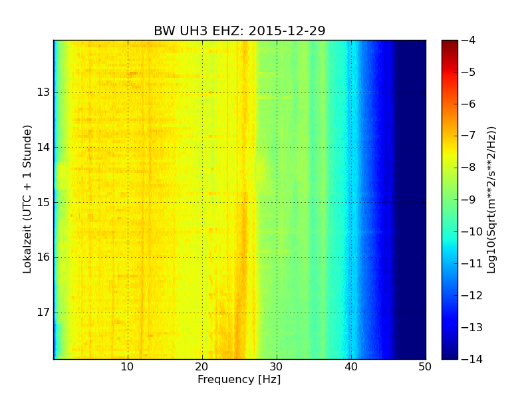Click the colorbar tick label −6
This screenshot has width=532, height=399.
pyautogui.click(x=469, y=104)
